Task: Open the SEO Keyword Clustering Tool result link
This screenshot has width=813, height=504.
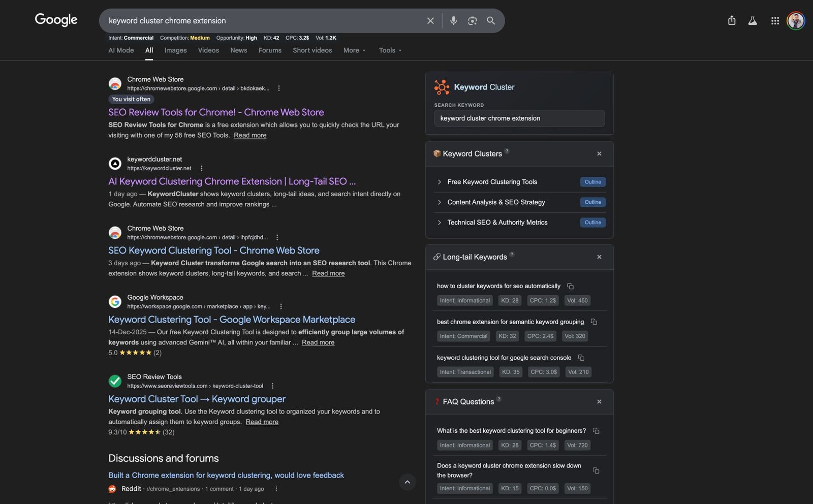Action: [x=213, y=250]
